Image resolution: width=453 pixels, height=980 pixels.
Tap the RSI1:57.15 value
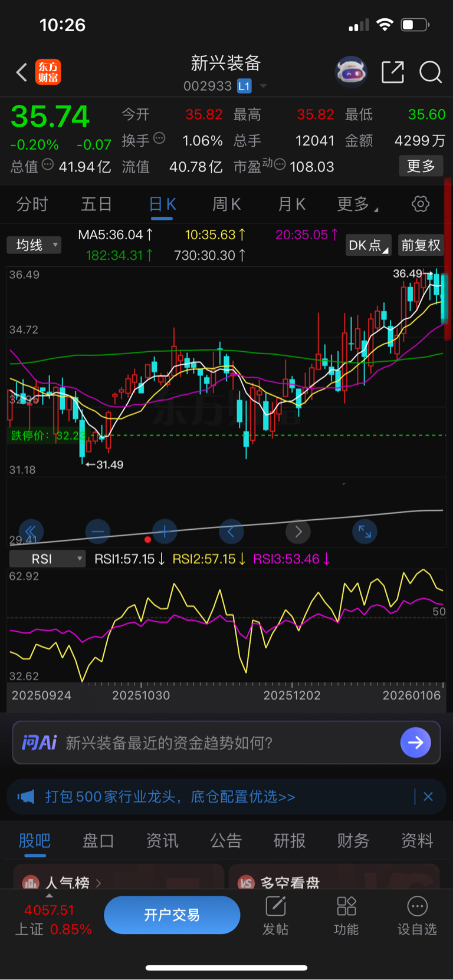coord(130,559)
